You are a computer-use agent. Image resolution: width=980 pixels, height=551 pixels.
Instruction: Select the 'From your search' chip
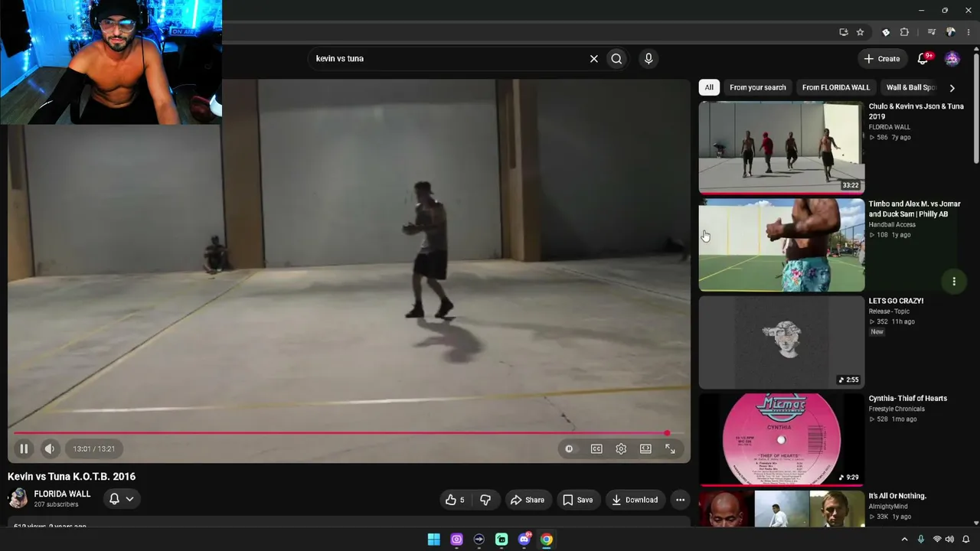tap(758, 87)
